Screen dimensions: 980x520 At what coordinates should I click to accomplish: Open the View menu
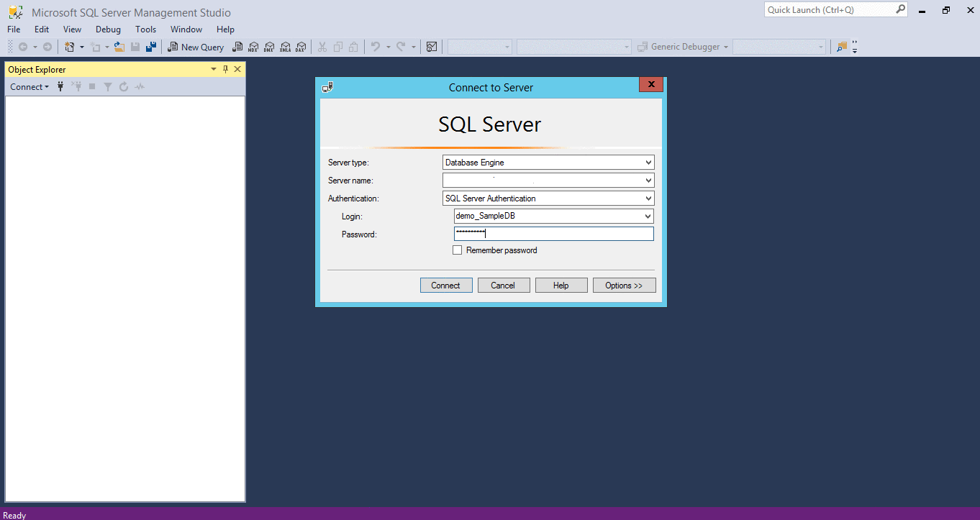73,29
